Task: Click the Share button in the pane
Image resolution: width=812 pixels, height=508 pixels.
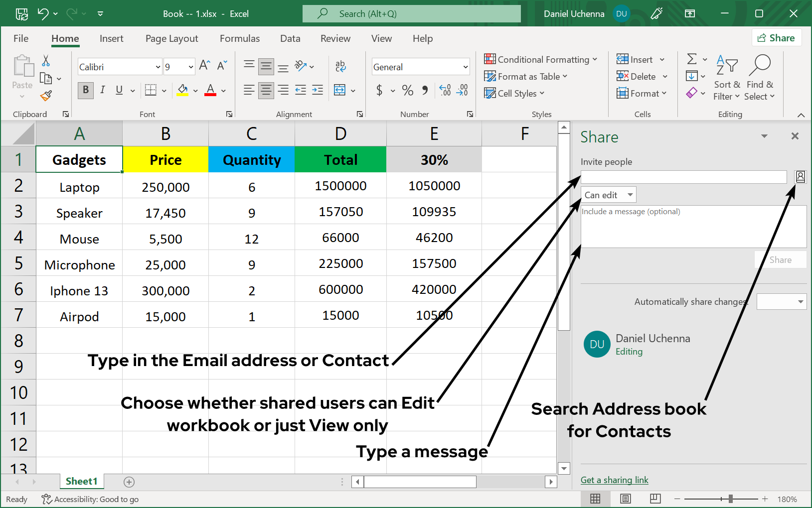Action: 780,259
